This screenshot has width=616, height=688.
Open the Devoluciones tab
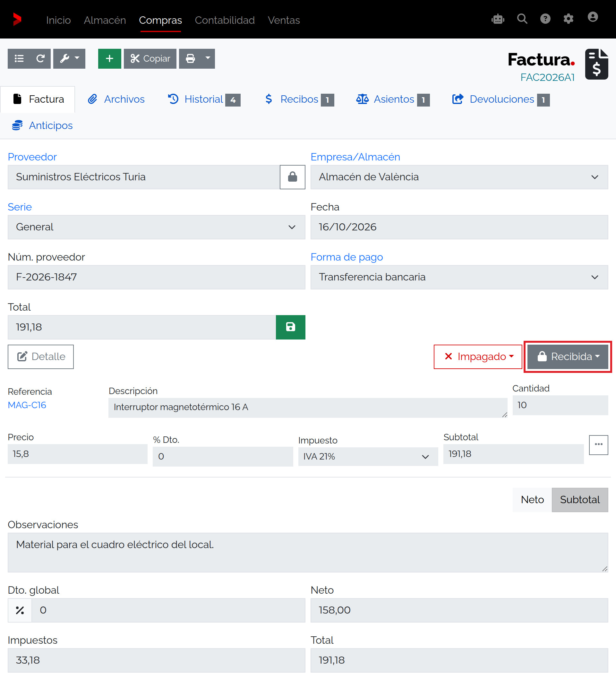pyautogui.click(x=501, y=99)
